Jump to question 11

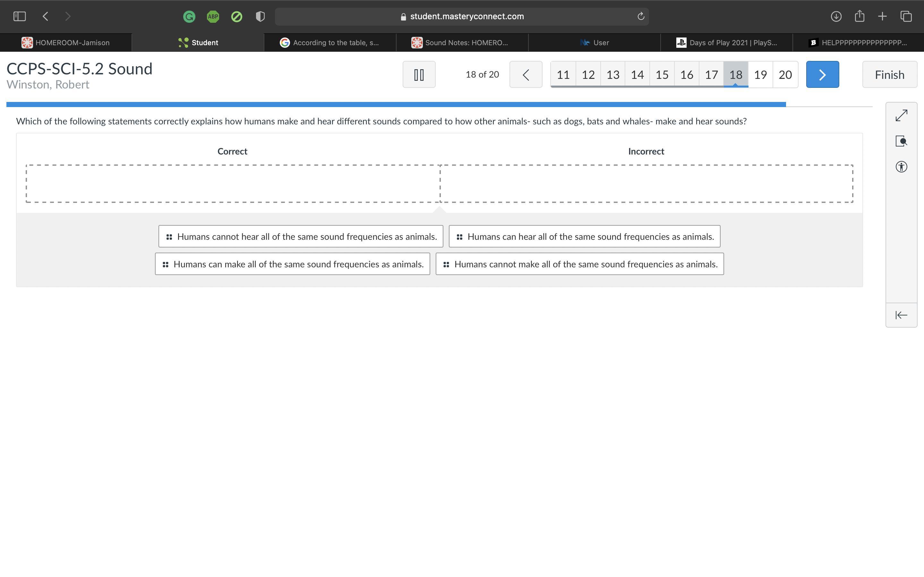click(x=563, y=74)
